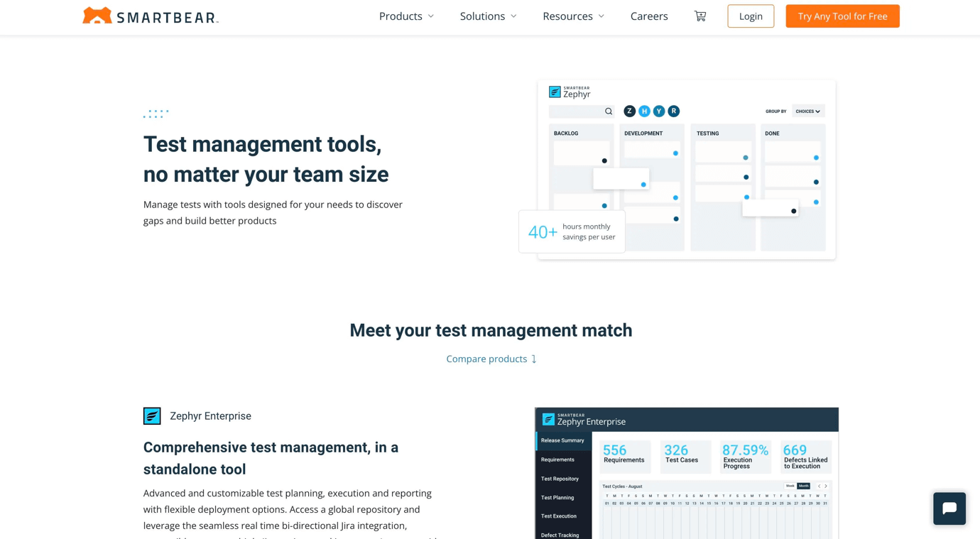Click the BACKLOG column header
The height and width of the screenshot is (539, 980).
tap(566, 134)
